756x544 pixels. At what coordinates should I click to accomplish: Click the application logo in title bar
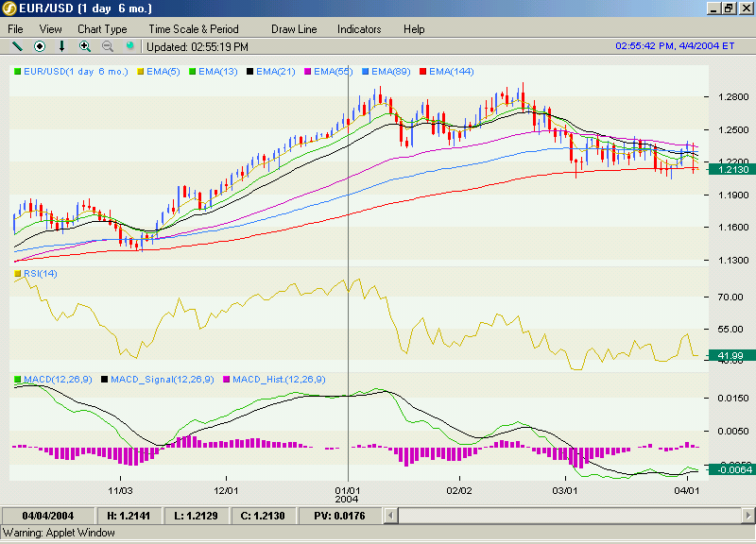(10, 8)
